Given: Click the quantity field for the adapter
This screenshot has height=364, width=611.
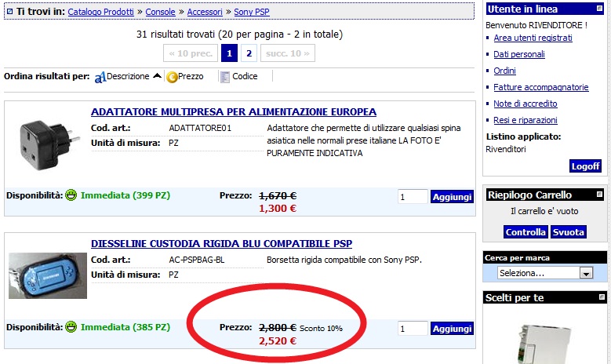Looking at the screenshot, I should tap(412, 197).
